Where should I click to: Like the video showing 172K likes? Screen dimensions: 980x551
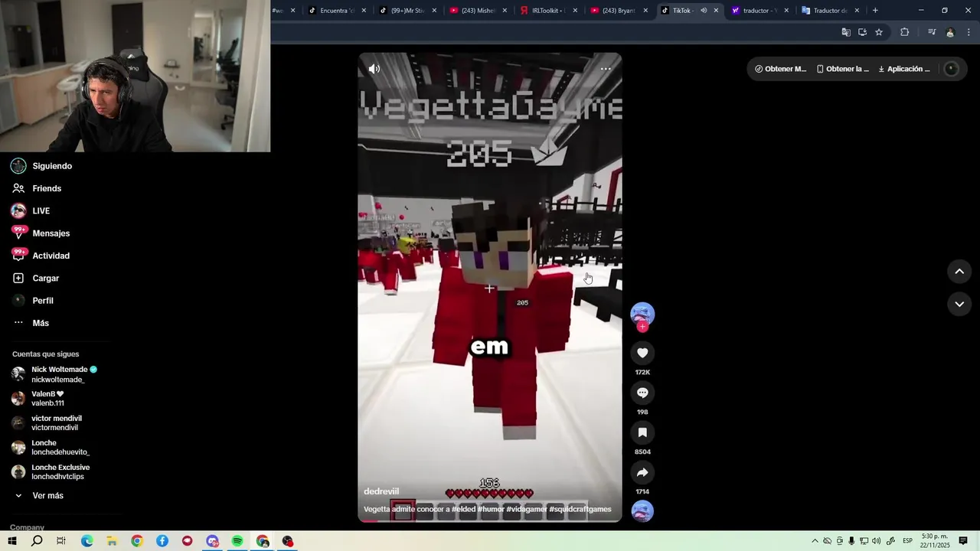(642, 353)
